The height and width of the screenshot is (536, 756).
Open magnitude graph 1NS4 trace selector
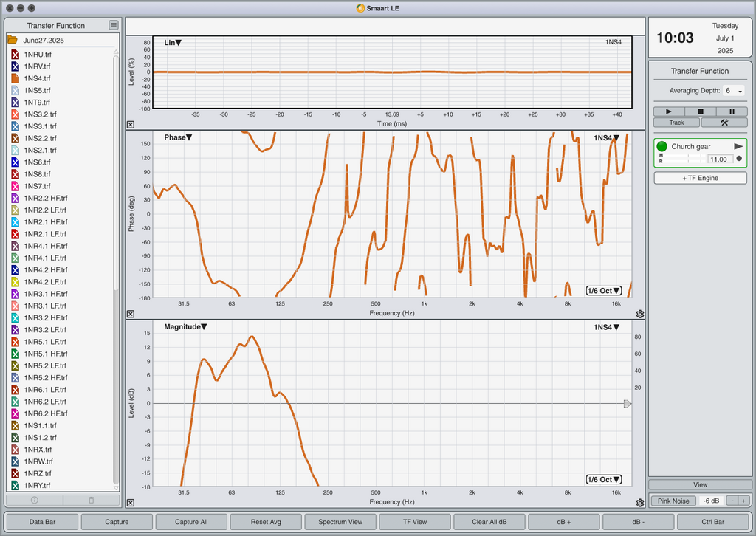click(x=607, y=327)
